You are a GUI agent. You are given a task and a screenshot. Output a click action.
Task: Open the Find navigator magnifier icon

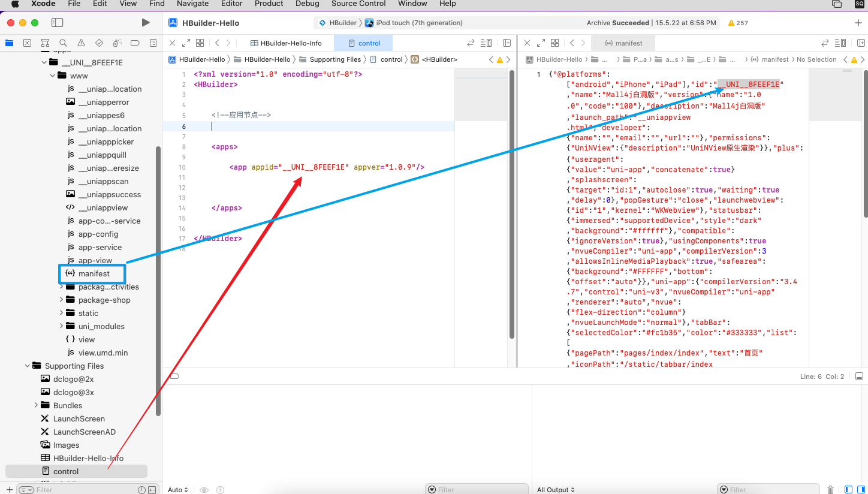pyautogui.click(x=63, y=43)
